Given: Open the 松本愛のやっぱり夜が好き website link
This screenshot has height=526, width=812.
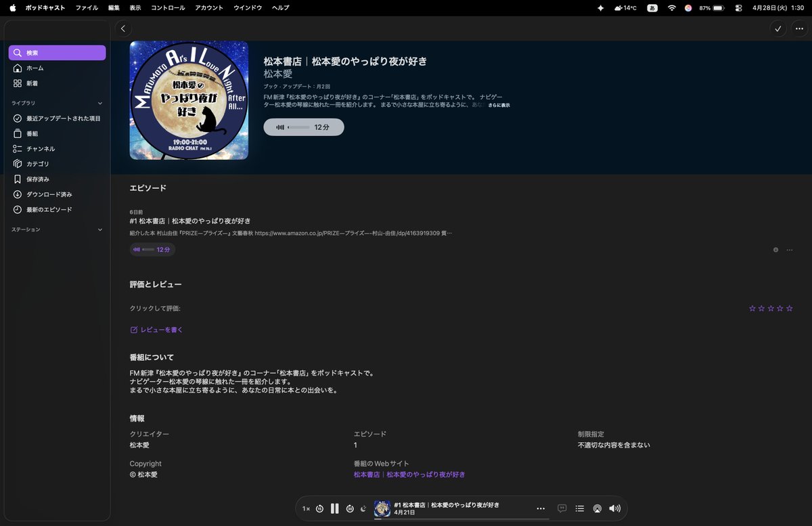Looking at the screenshot, I should coord(424,475).
